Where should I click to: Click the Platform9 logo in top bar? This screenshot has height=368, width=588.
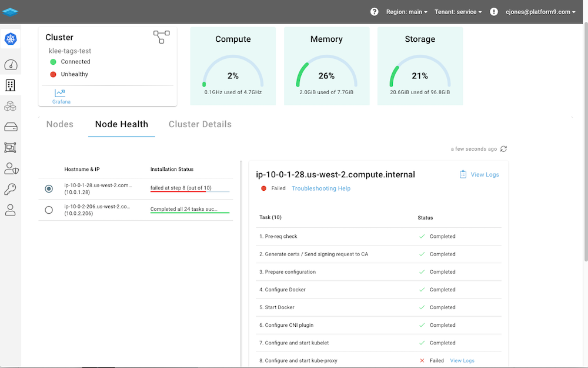[10, 12]
